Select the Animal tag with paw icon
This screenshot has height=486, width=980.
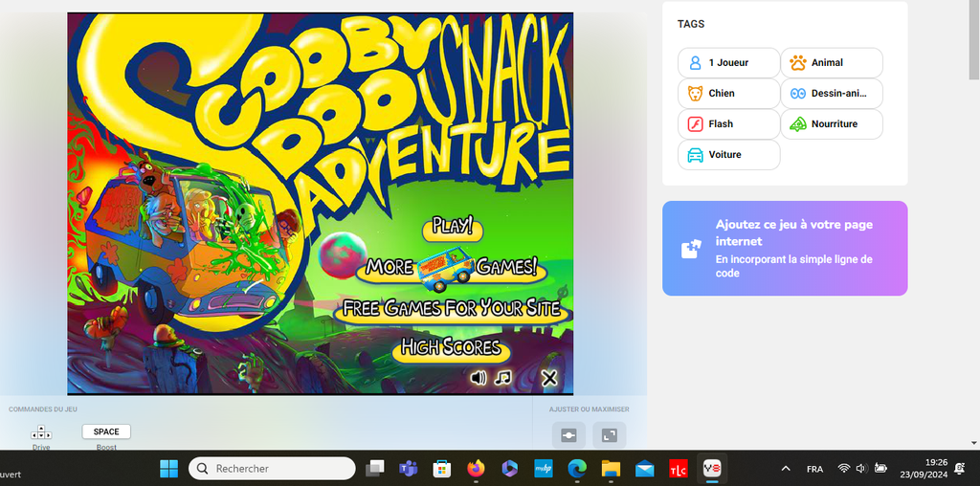coord(831,63)
